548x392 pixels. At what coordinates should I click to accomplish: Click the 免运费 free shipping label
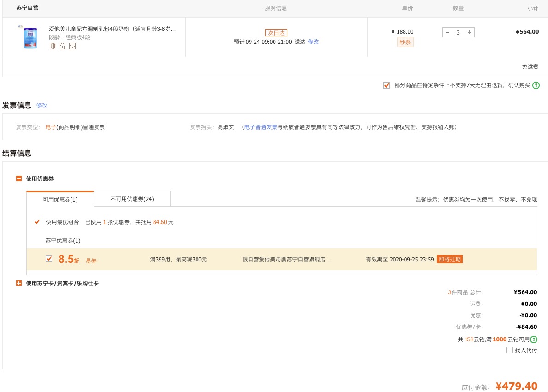coord(530,67)
